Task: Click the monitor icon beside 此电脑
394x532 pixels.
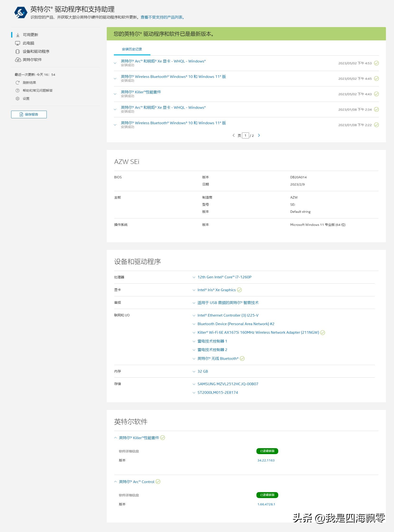Action: [18, 43]
